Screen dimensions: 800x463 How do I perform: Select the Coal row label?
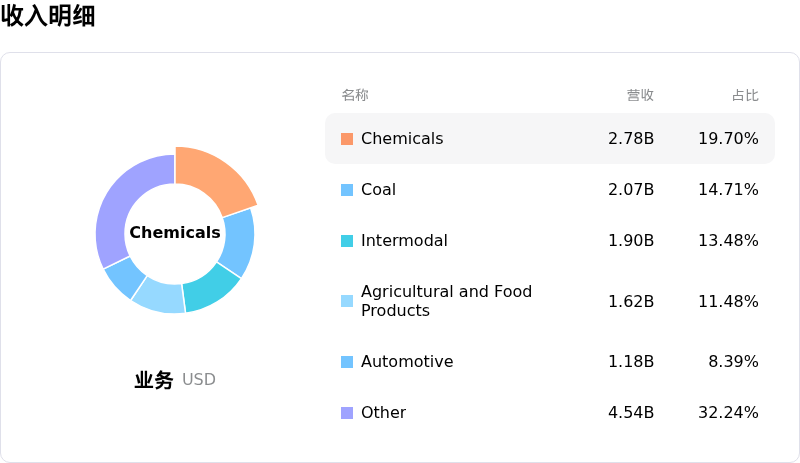tap(378, 189)
